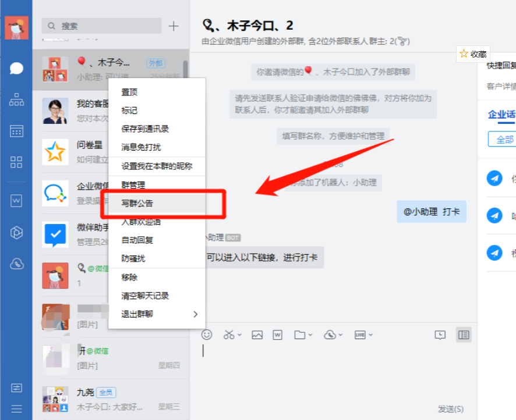This screenshot has width=516, height=420.
Task: Click the second paper plane send icon
Action: pyautogui.click(x=494, y=216)
